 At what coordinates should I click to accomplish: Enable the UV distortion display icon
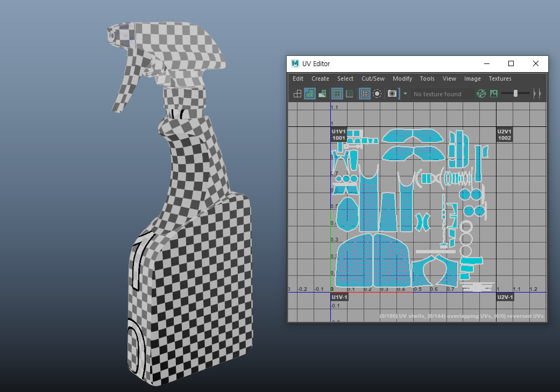[322, 94]
